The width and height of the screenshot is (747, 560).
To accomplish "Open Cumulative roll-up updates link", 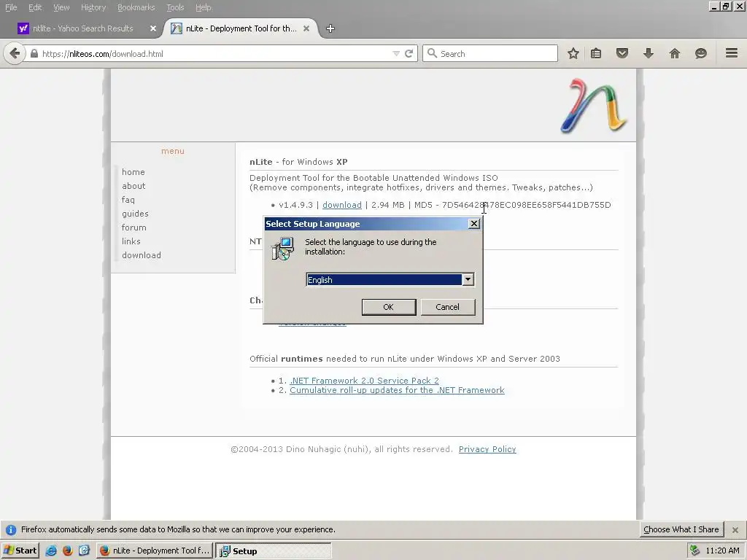I will point(397,390).
